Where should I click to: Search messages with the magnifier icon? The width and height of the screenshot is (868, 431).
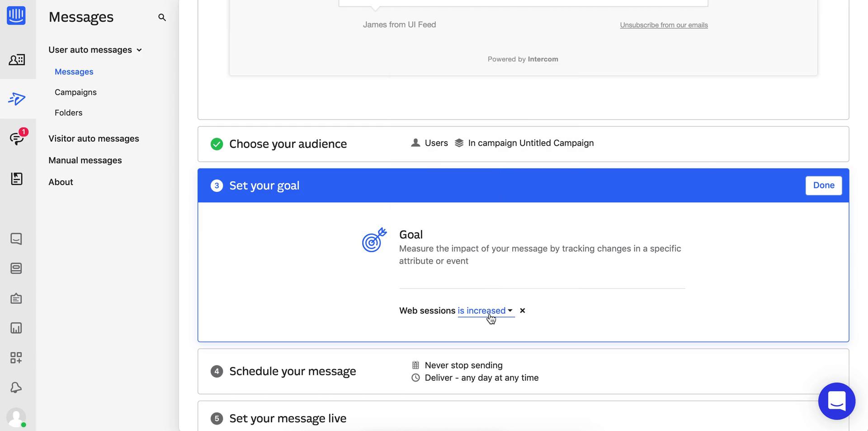[x=162, y=17]
